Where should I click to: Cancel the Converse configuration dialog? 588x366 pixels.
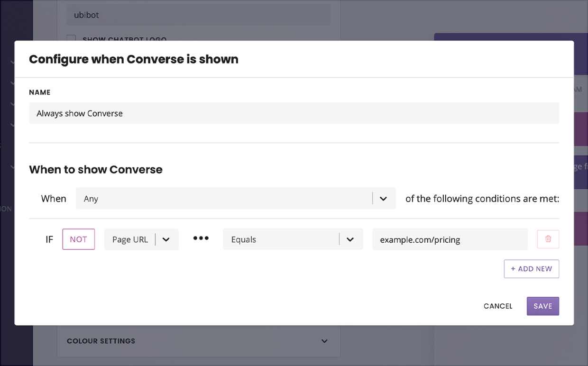click(x=498, y=306)
